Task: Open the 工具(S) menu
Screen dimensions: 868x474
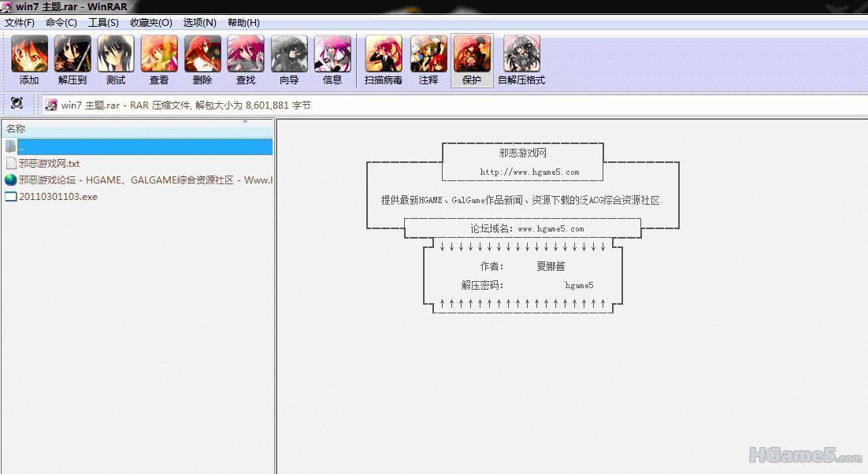Action: click(103, 23)
